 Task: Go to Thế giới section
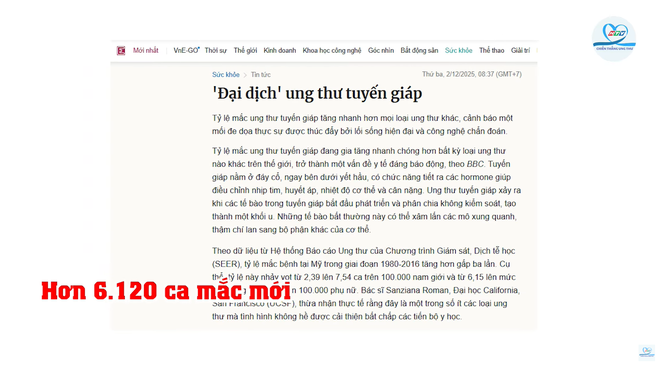(245, 51)
